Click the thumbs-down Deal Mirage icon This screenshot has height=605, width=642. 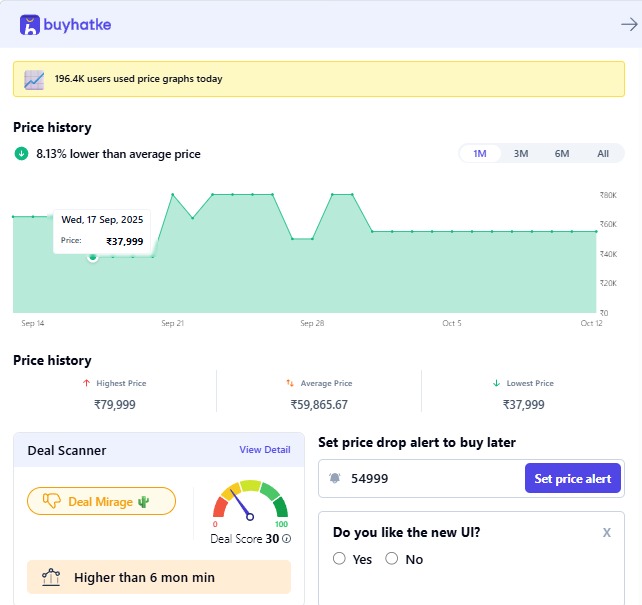(52, 501)
